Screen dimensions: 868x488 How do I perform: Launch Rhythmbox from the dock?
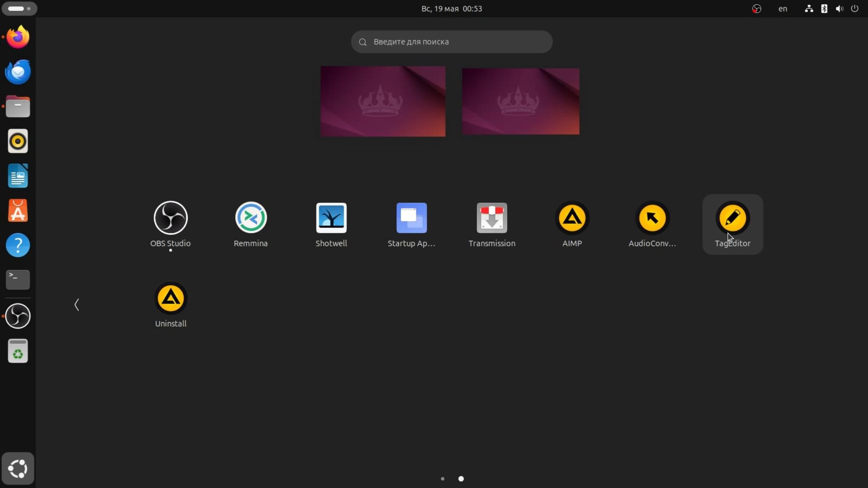[18, 141]
